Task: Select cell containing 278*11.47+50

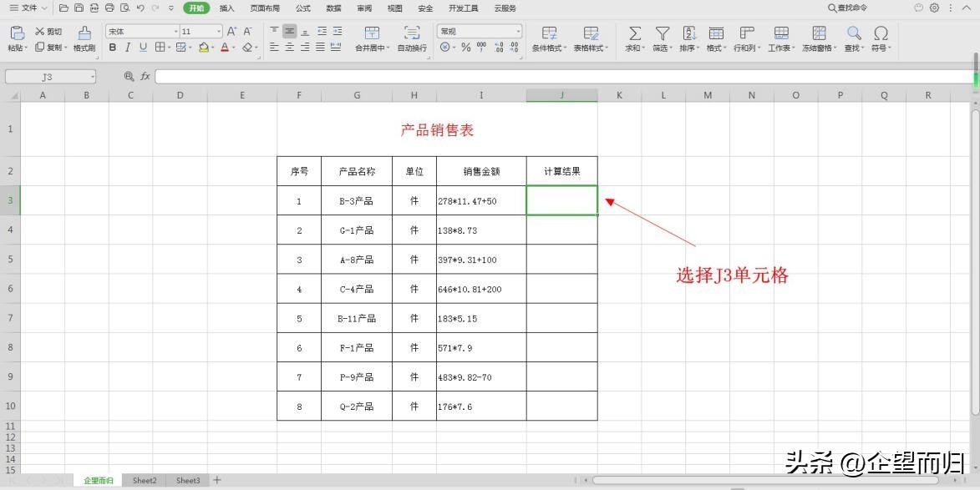Action: [x=481, y=201]
